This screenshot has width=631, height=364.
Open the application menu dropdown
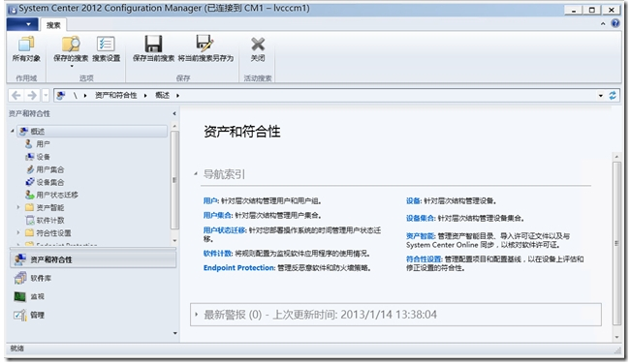22,24
